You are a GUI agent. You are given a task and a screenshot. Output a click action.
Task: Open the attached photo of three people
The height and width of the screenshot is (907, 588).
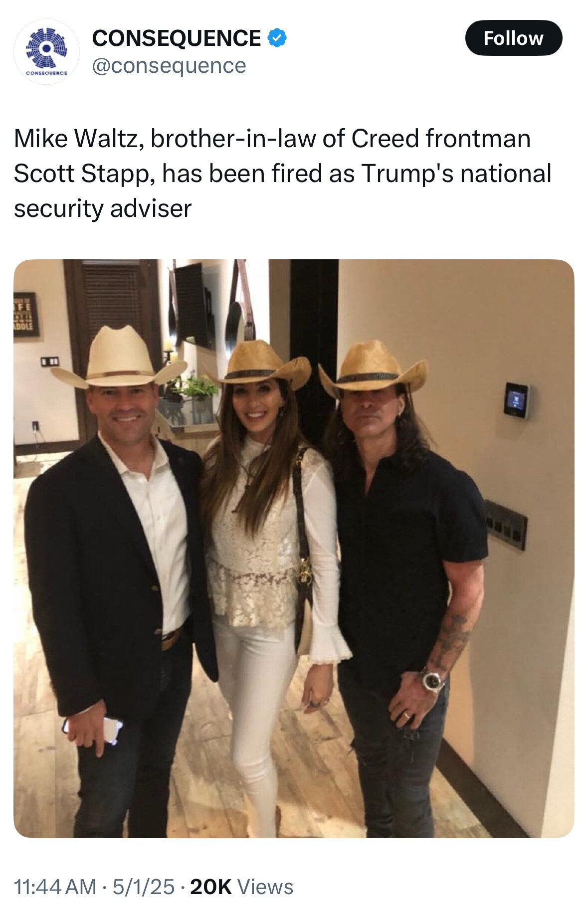pyautogui.click(x=294, y=548)
